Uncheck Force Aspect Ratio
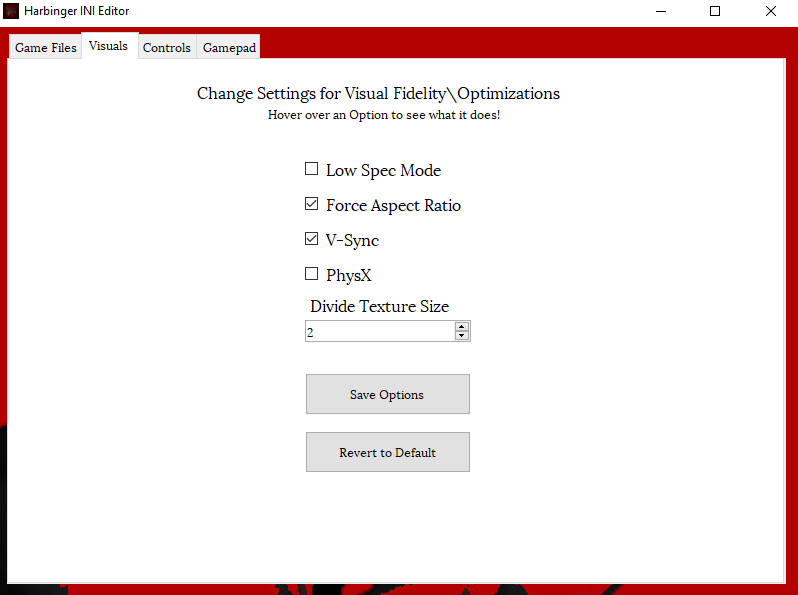The width and height of the screenshot is (798, 595). (311, 204)
